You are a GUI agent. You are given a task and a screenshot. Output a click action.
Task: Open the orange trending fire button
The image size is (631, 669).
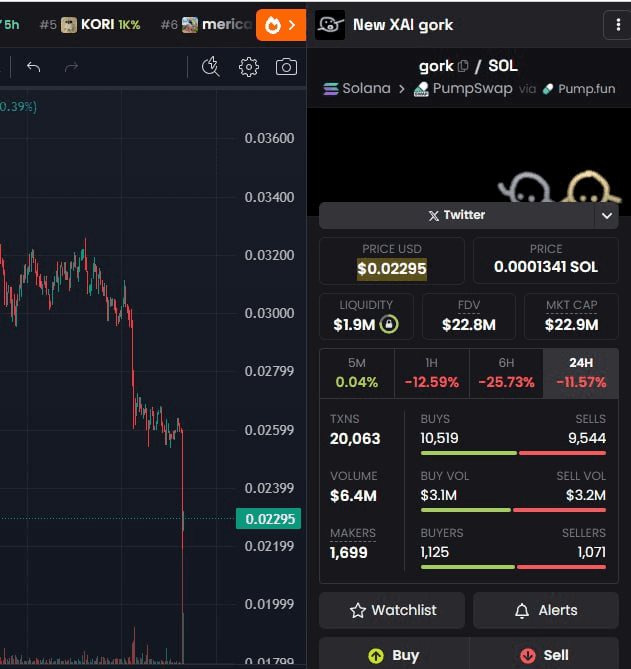[x=281, y=25]
